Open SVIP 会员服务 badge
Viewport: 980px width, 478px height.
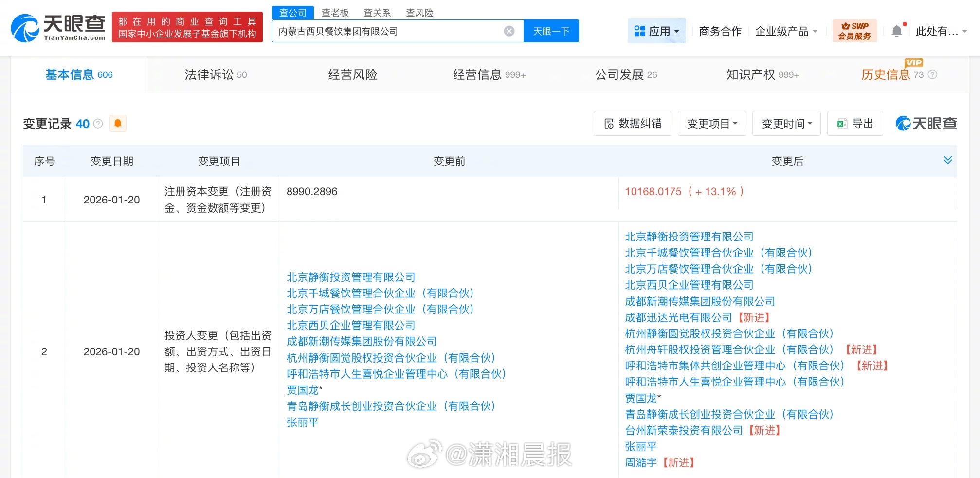(x=854, y=31)
